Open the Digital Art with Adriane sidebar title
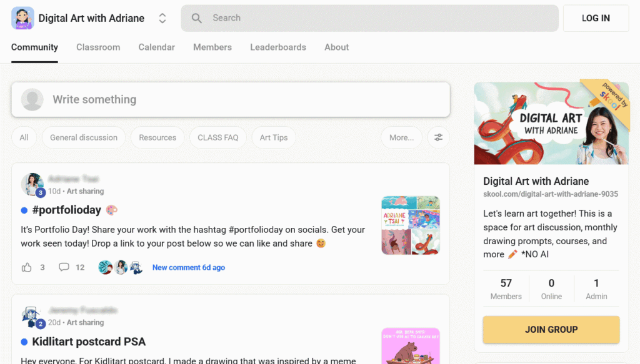640x364 pixels. [536, 181]
